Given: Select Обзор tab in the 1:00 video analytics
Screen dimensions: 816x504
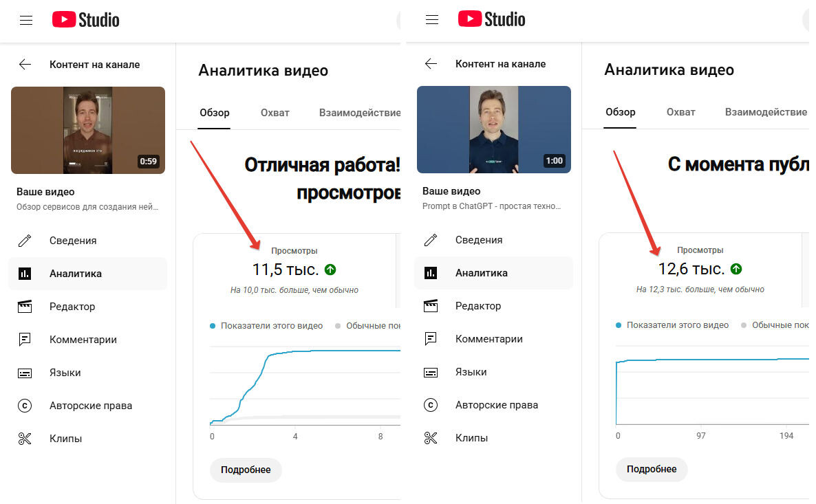Looking at the screenshot, I should pos(620,112).
